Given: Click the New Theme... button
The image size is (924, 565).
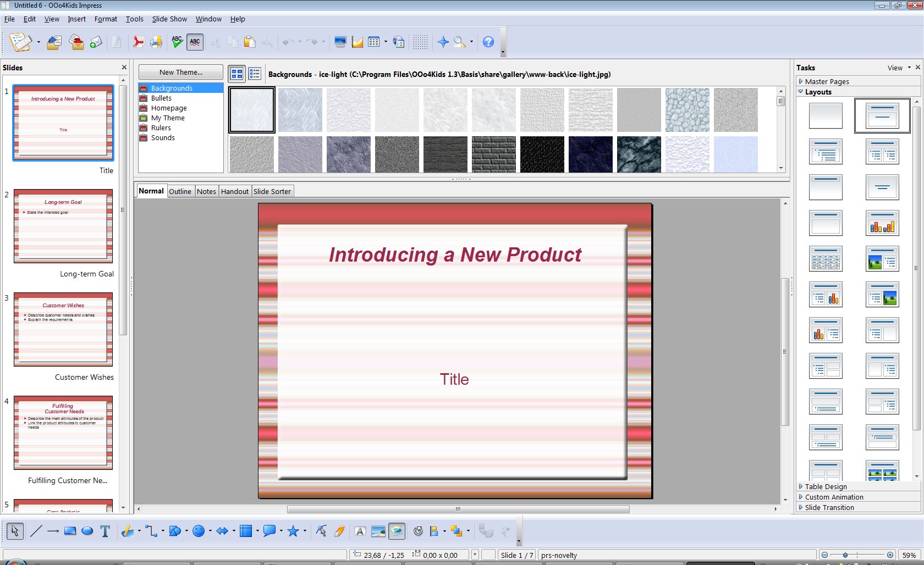Looking at the screenshot, I should [181, 72].
